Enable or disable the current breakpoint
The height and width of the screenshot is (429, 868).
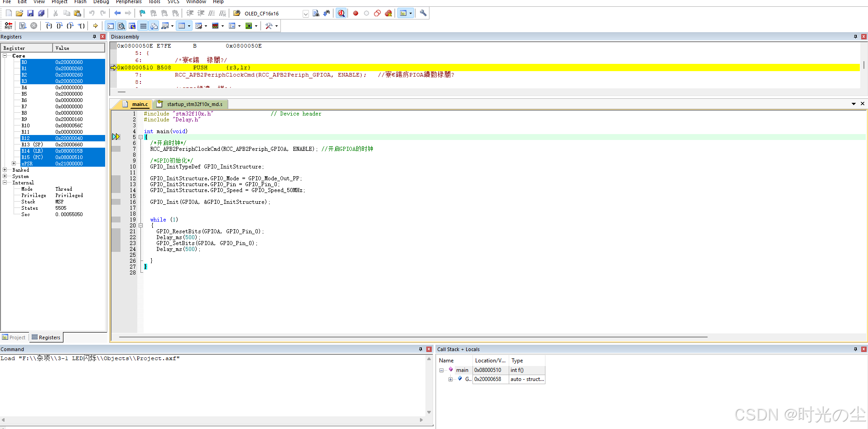click(x=366, y=13)
